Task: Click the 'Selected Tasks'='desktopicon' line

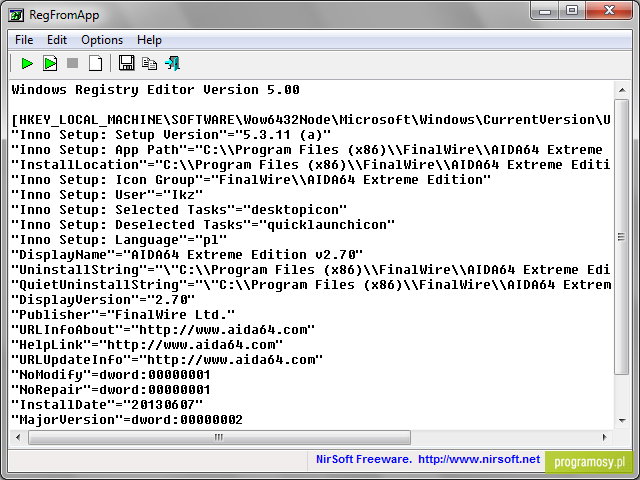Action: tap(179, 210)
